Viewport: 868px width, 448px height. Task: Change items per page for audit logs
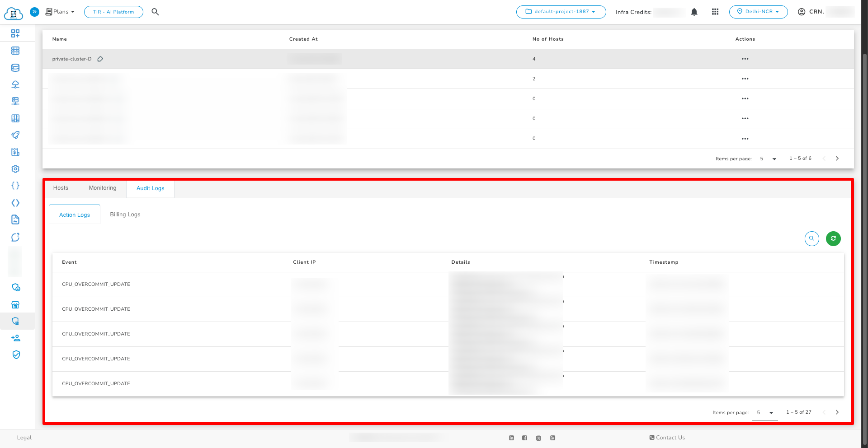click(765, 412)
